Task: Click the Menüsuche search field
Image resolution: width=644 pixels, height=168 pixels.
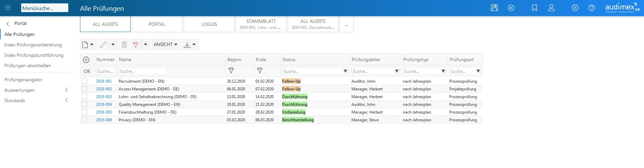Action: (44, 8)
